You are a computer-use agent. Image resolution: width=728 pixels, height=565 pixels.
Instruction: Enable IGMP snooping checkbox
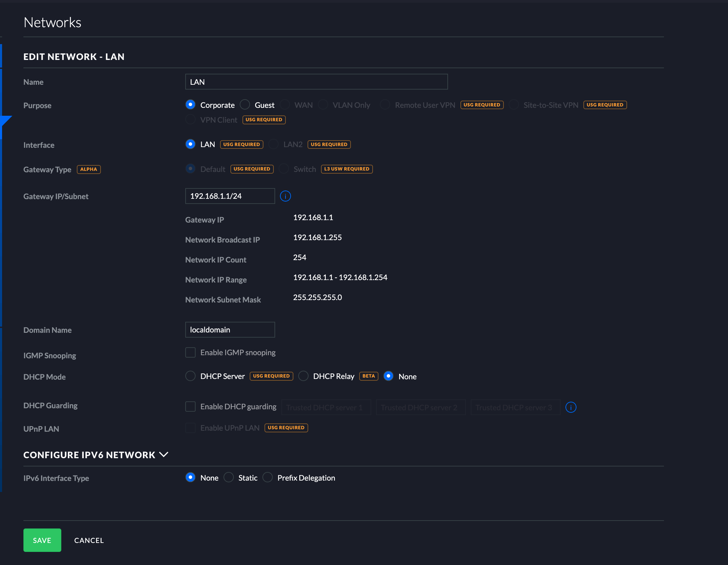pyautogui.click(x=190, y=352)
